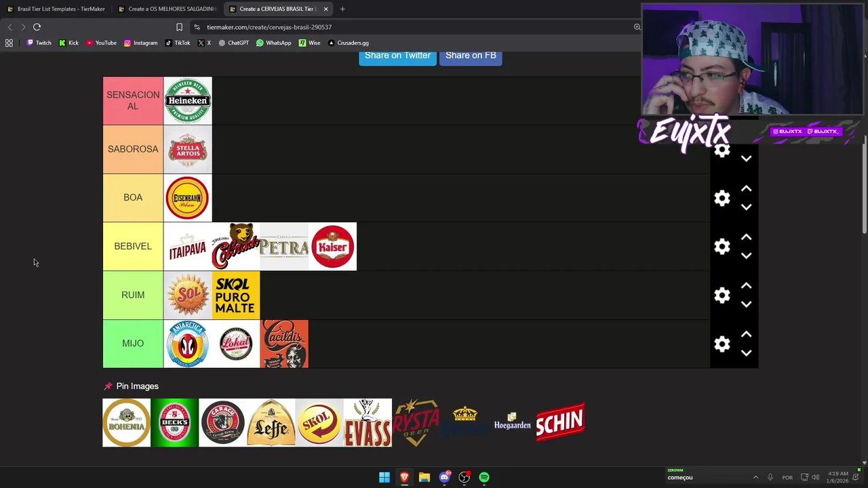Pick the Caracu logo from image pool
This screenshot has height=488, width=868.
pyautogui.click(x=223, y=423)
